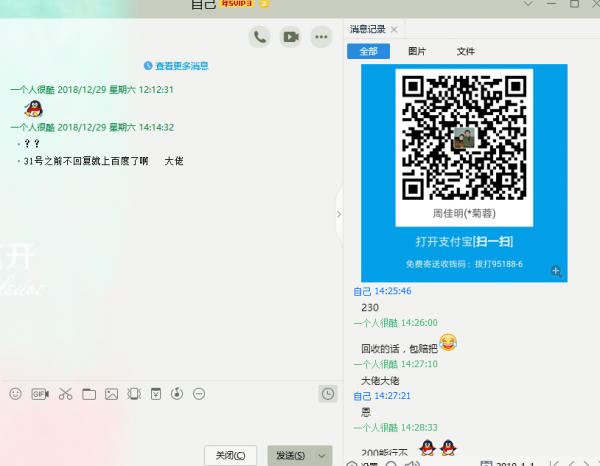Click the 恩 reply in history
The image size is (600, 466).
tap(366, 412)
